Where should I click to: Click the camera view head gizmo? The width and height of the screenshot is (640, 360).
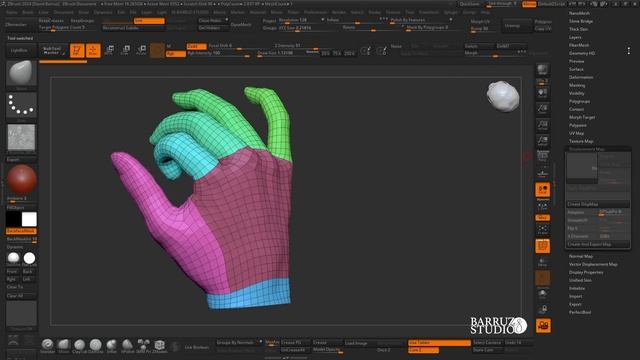pos(503,96)
